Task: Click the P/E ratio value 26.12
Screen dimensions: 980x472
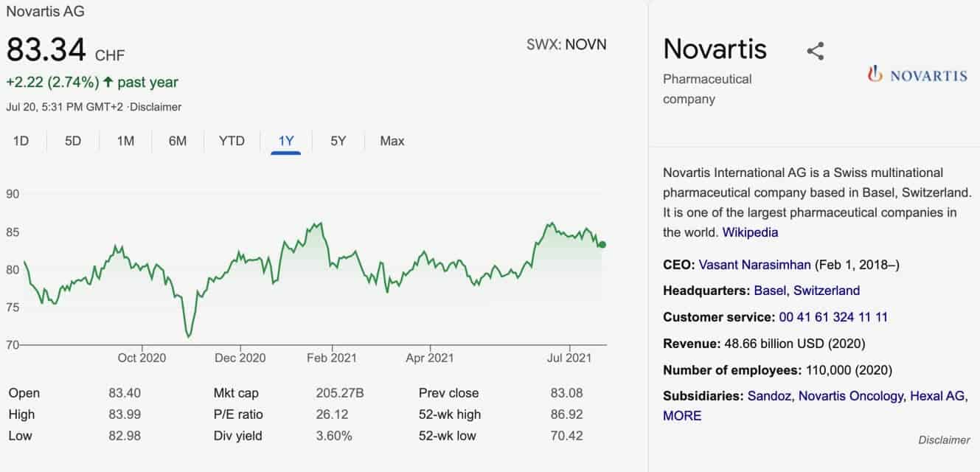Action: pos(332,414)
